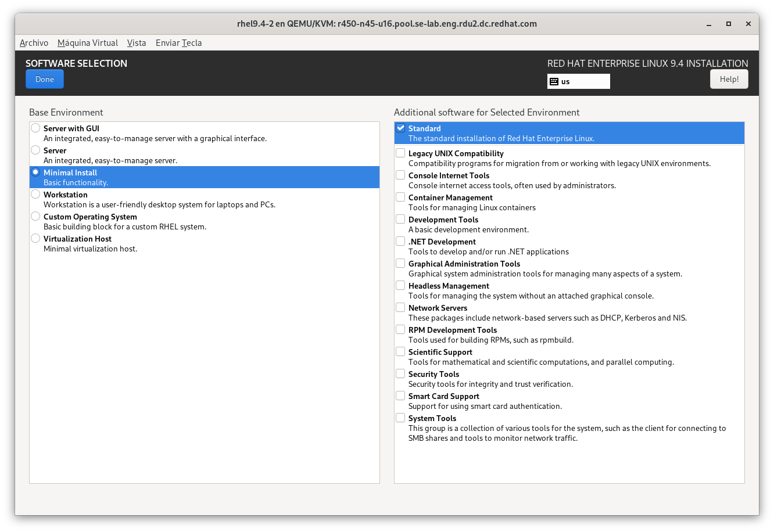Viewport: 774px width, 532px height.
Task: Check Scientific Support checkbox
Action: tap(400, 351)
